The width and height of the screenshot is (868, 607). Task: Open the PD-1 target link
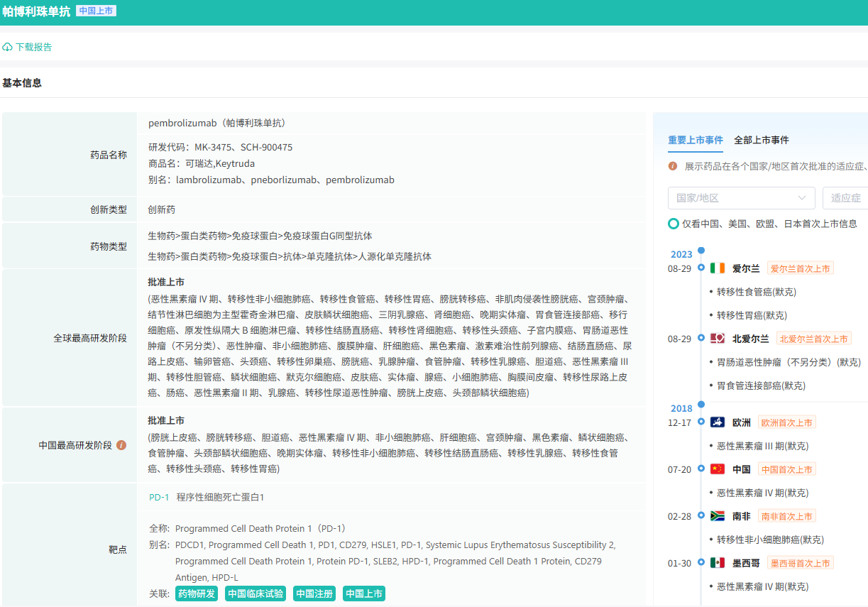click(159, 498)
